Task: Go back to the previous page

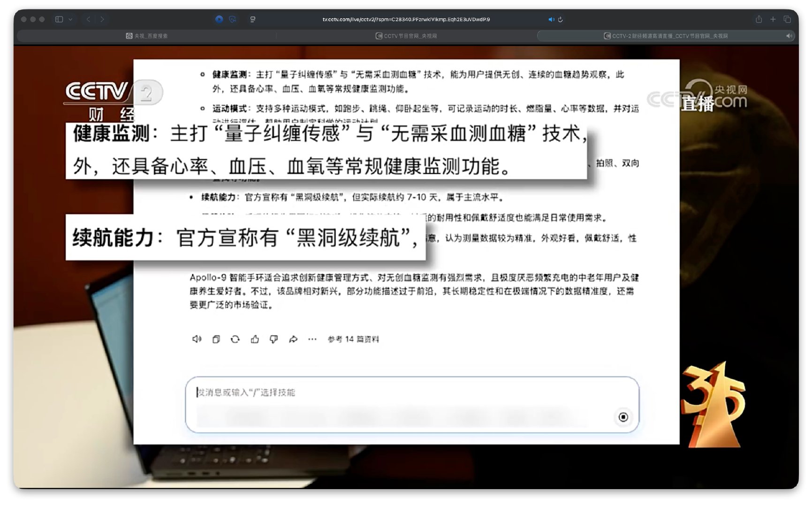Action: (88, 19)
